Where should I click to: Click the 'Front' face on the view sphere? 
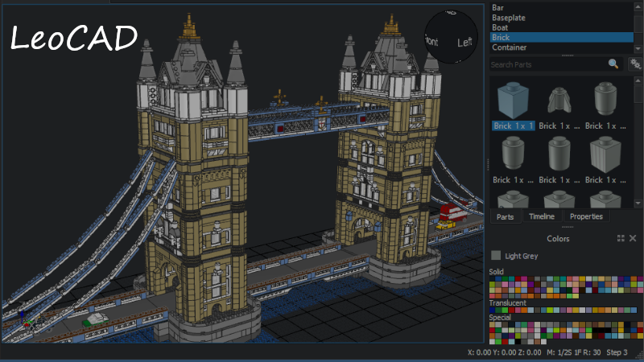point(432,41)
